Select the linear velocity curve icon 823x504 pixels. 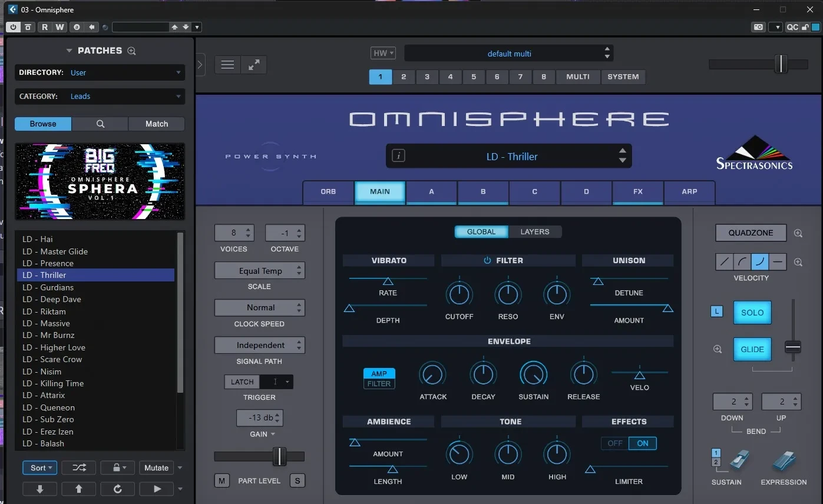pyautogui.click(x=725, y=262)
